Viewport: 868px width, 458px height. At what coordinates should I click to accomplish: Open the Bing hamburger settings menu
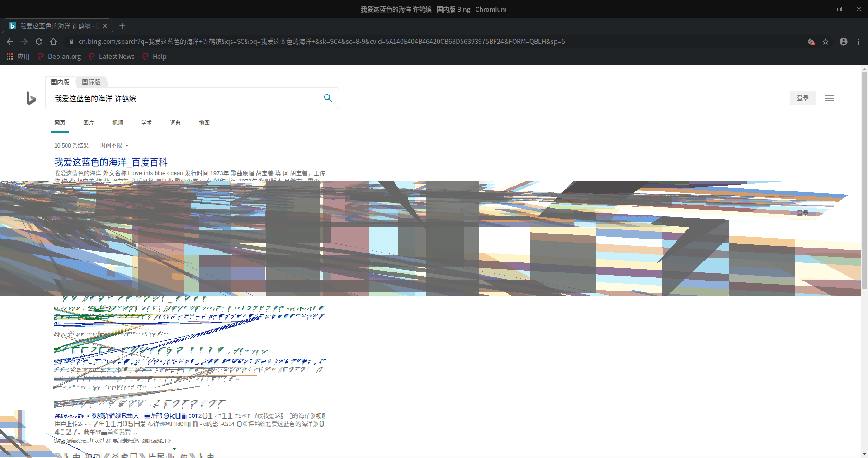[x=830, y=98]
